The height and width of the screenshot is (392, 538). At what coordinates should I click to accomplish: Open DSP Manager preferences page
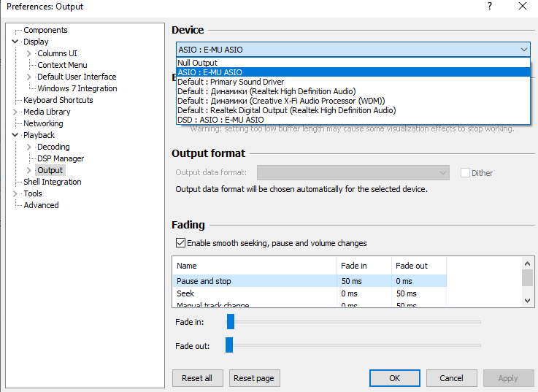(61, 158)
